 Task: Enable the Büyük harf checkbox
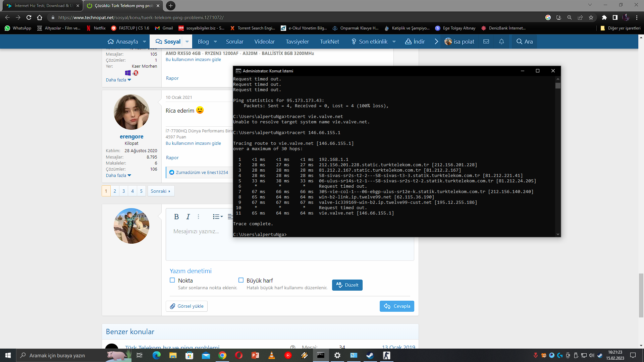tap(241, 280)
